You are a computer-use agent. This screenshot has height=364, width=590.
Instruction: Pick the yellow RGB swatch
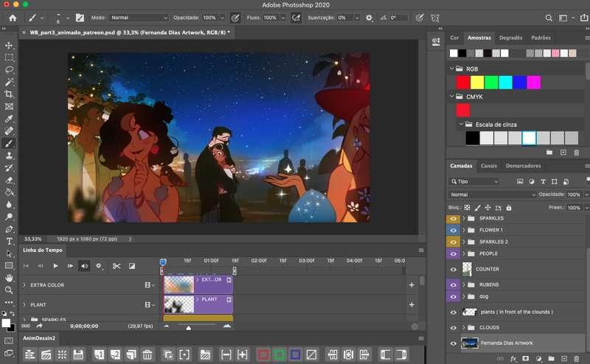[x=477, y=83]
